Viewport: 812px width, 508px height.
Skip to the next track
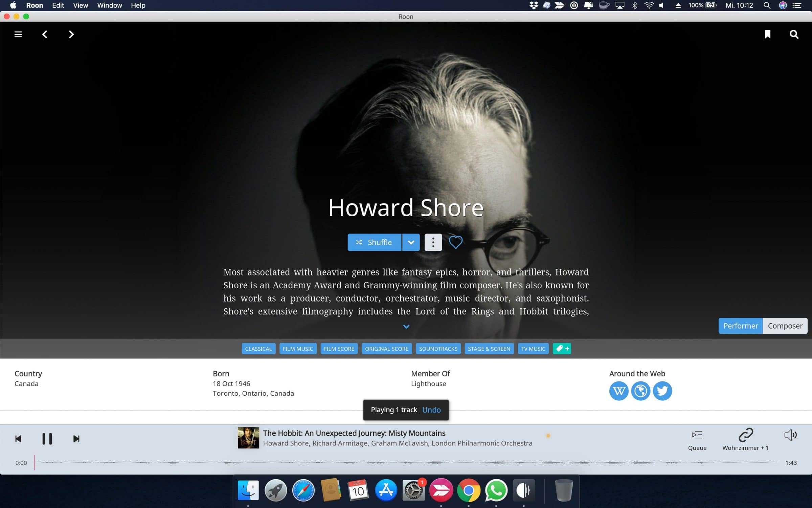[x=76, y=439]
